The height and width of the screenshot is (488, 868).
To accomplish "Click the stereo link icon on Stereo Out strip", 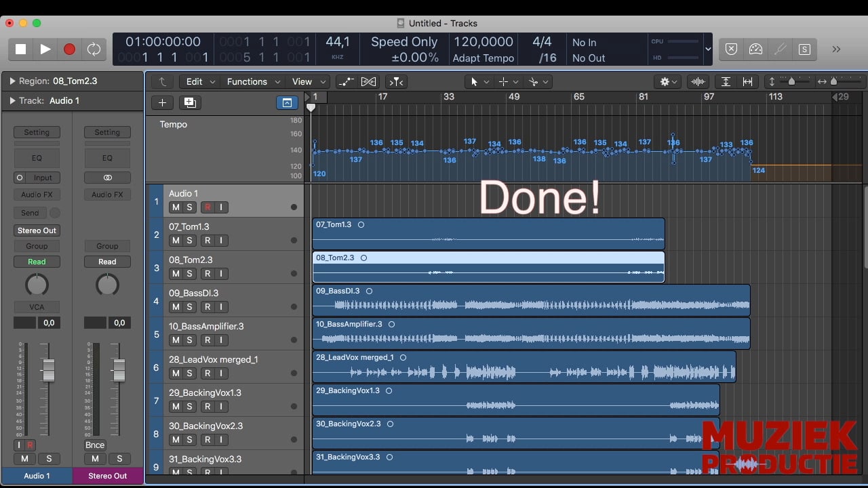I will (x=107, y=178).
